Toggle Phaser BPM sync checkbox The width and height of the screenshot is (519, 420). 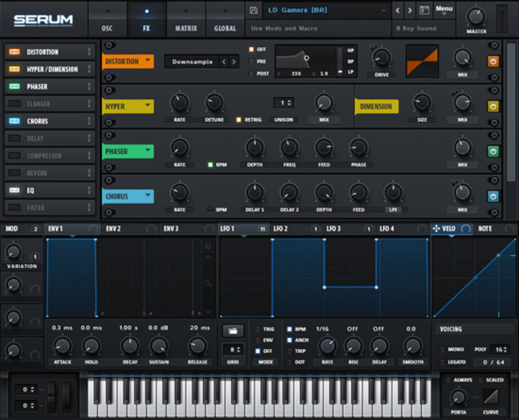point(210,165)
